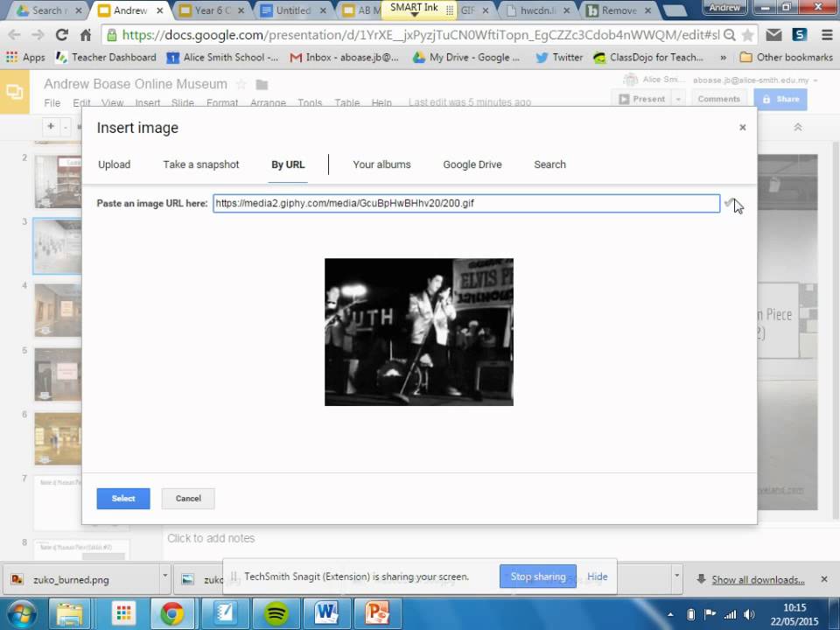Screen dimensions: 840x630
Task: Click the Stop sharing button
Action: [x=538, y=577]
